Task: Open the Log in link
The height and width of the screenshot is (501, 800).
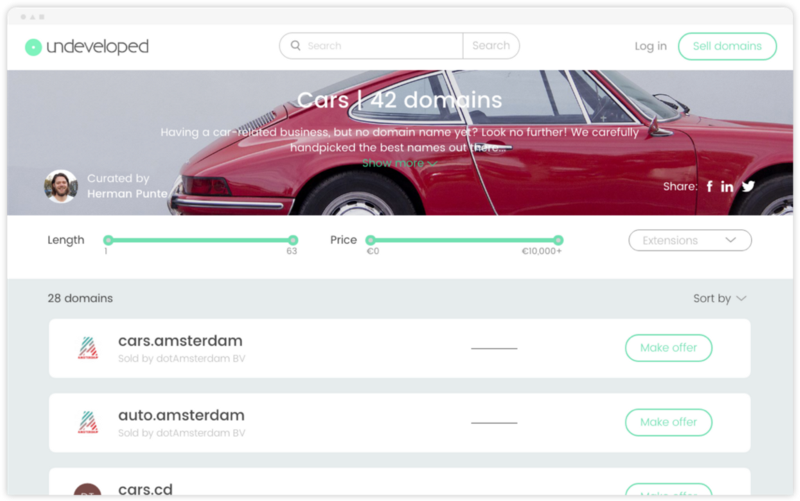Action: (651, 46)
